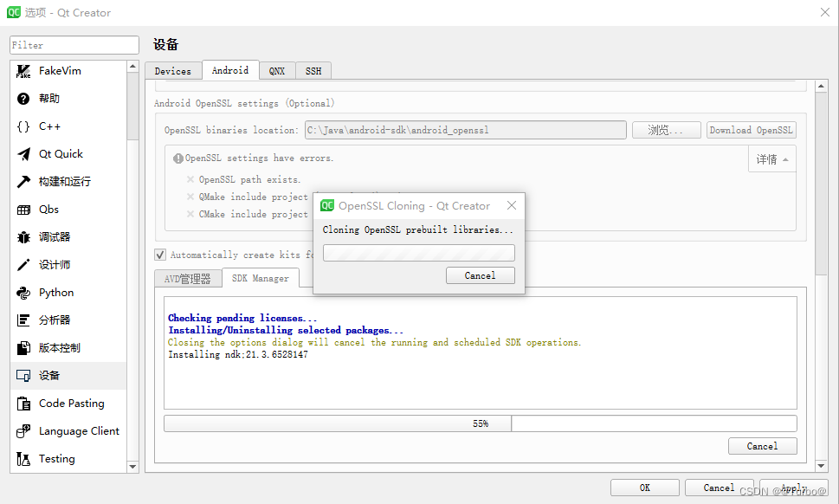The width and height of the screenshot is (839, 504).
Task: Click 'Installing ndk;21.3.6528147' log line
Action: (x=238, y=354)
